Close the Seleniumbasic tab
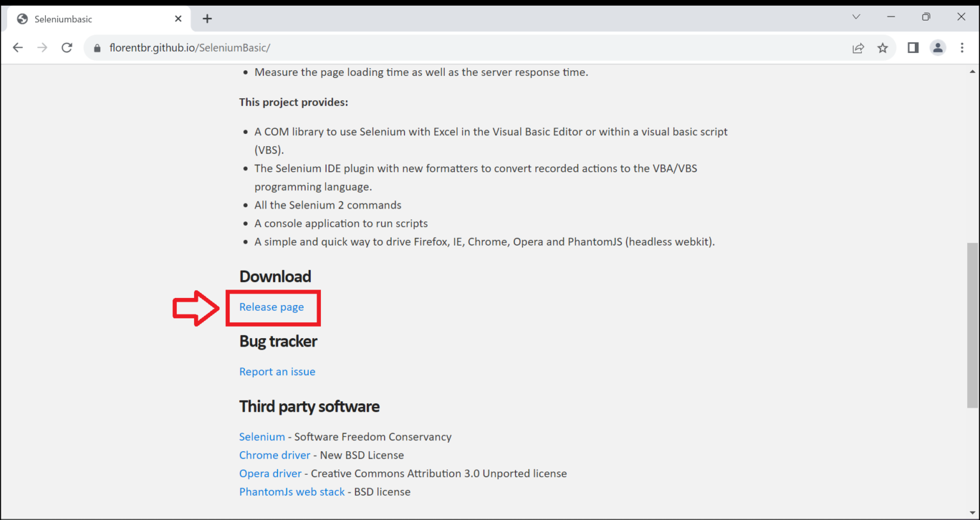980x520 pixels. pyautogui.click(x=178, y=19)
